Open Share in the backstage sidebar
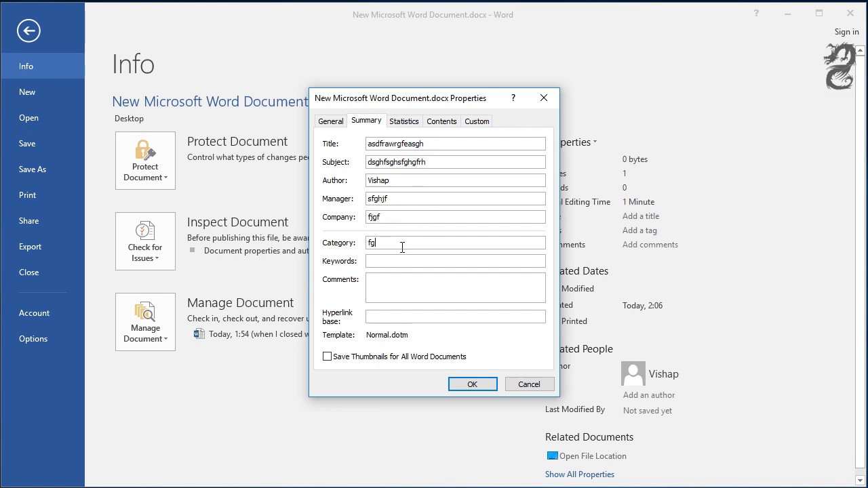Image resolution: width=868 pixels, height=488 pixels. point(43,221)
